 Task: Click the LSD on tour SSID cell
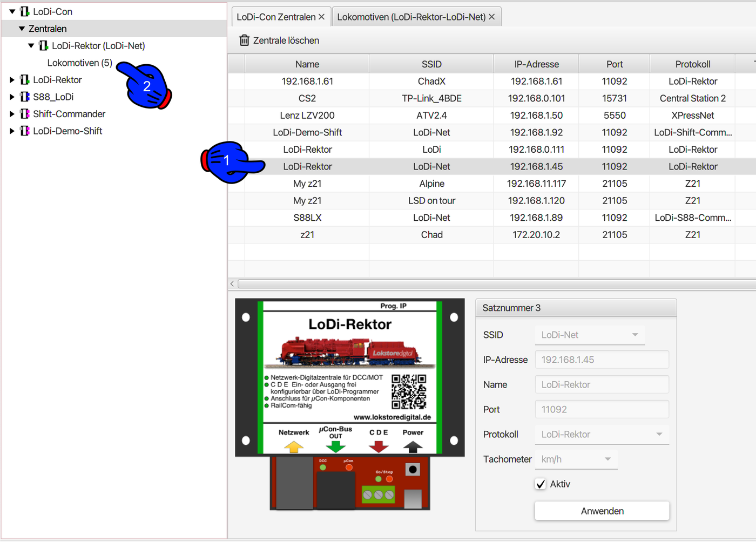pos(431,201)
